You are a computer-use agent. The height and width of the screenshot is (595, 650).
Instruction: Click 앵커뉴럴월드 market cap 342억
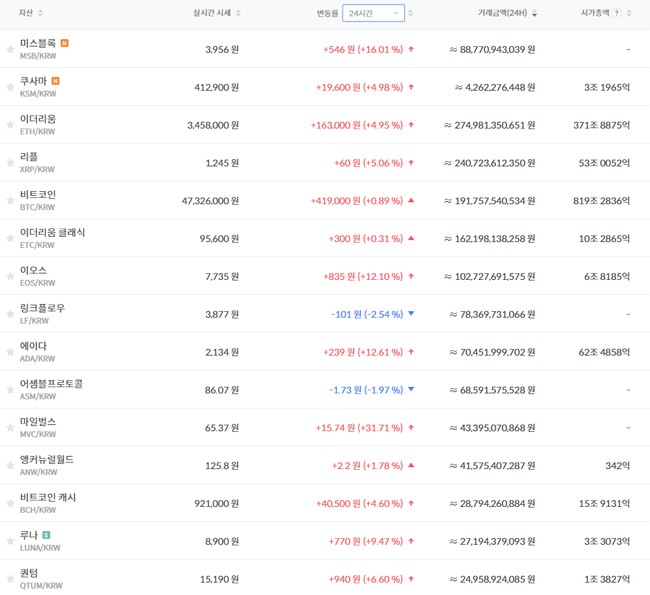click(617, 466)
